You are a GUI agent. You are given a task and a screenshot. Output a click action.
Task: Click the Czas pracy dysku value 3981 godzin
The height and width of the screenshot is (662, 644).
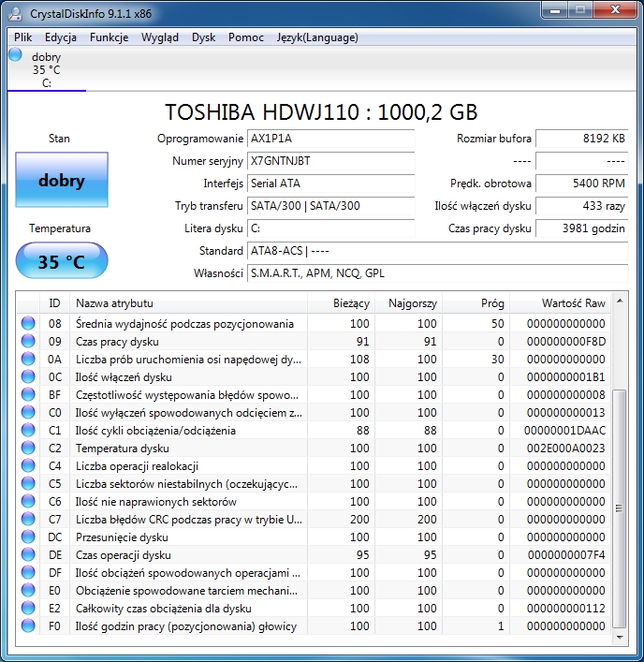pyautogui.click(x=582, y=228)
